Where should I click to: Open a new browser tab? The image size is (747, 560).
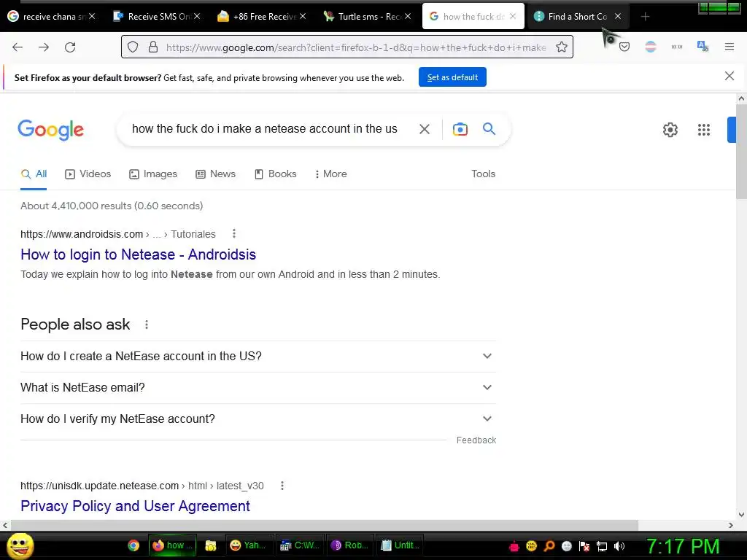pos(645,17)
